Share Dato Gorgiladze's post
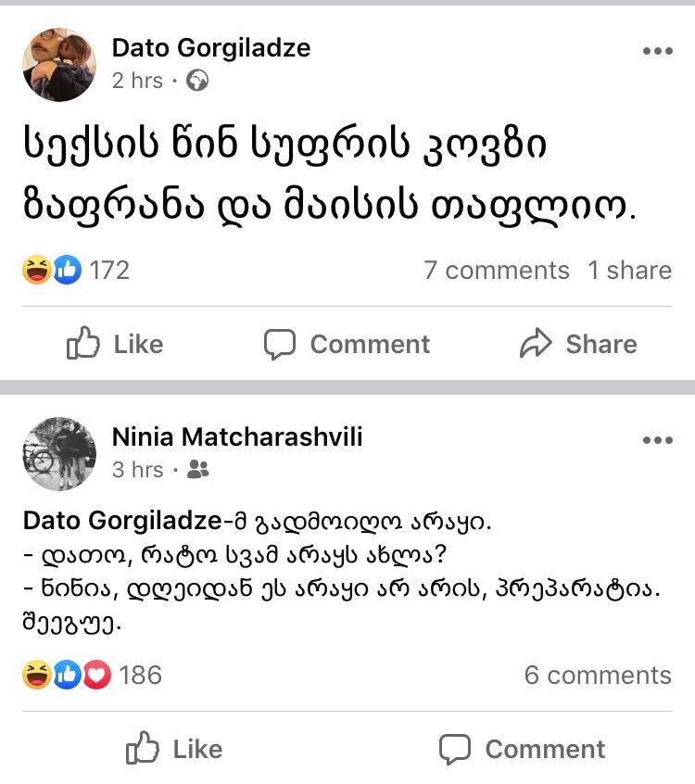 click(578, 345)
